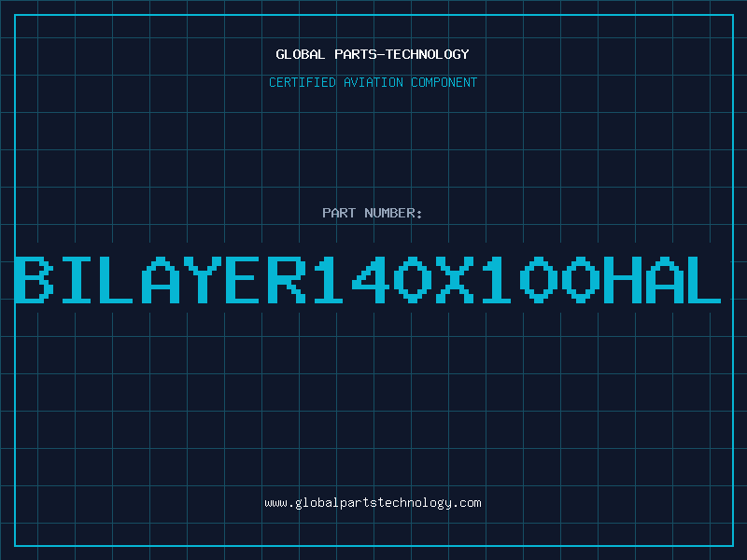Select the letter Y in BILAYER
Screen dimensions: 747x560
(x=203, y=280)
